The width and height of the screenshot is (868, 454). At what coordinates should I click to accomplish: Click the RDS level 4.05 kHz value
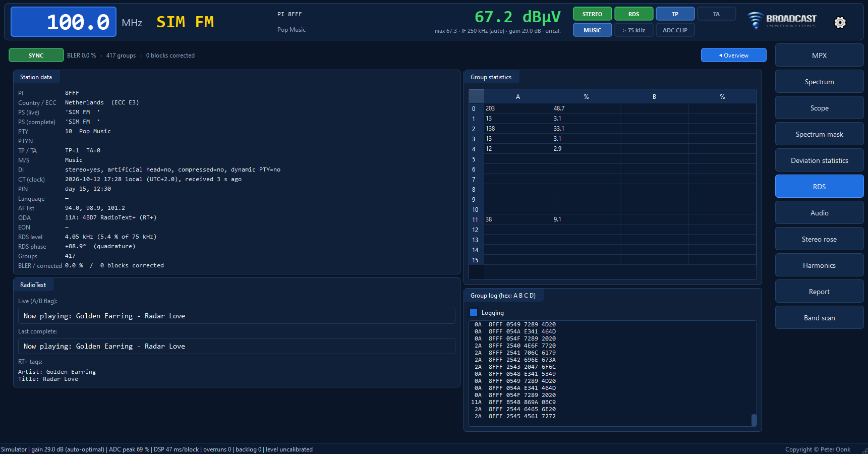110,237
